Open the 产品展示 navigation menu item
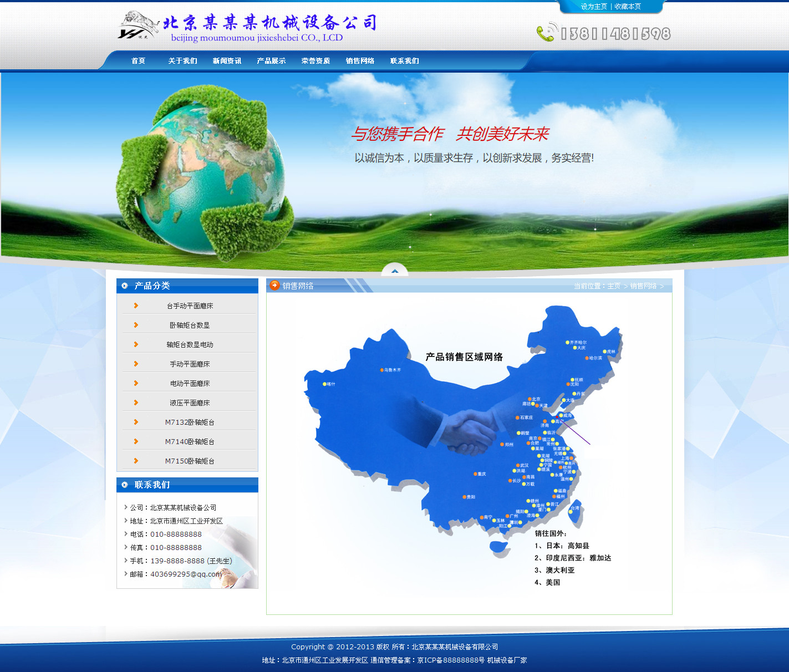The width and height of the screenshot is (789, 672). (271, 61)
